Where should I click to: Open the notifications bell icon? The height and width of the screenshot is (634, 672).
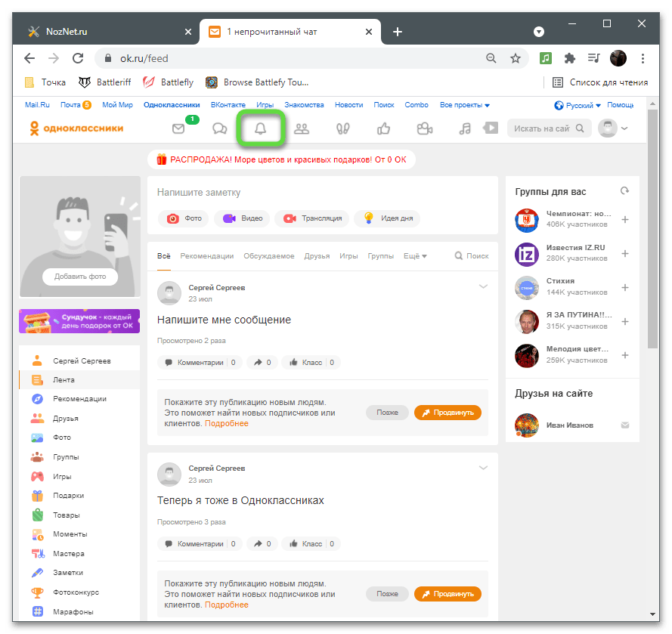coord(261,128)
